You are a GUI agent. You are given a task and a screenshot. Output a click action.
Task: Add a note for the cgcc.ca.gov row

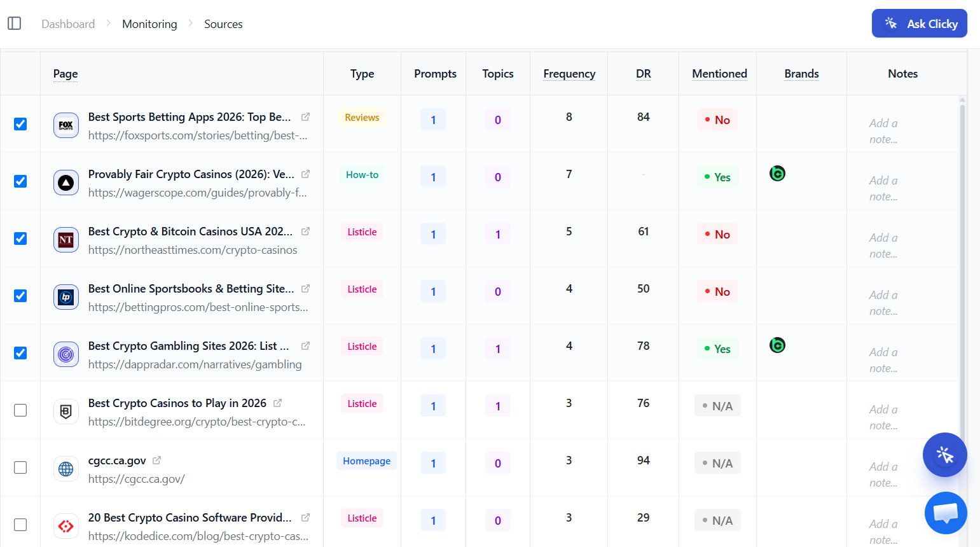pos(883,474)
